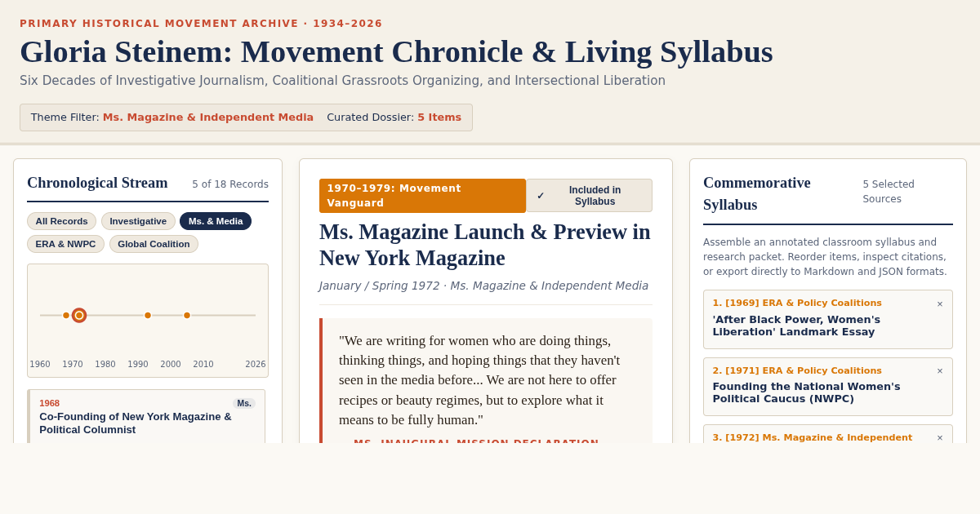Click the highlighted 1972 timeline marker
The image size is (980, 514).
tap(79, 315)
